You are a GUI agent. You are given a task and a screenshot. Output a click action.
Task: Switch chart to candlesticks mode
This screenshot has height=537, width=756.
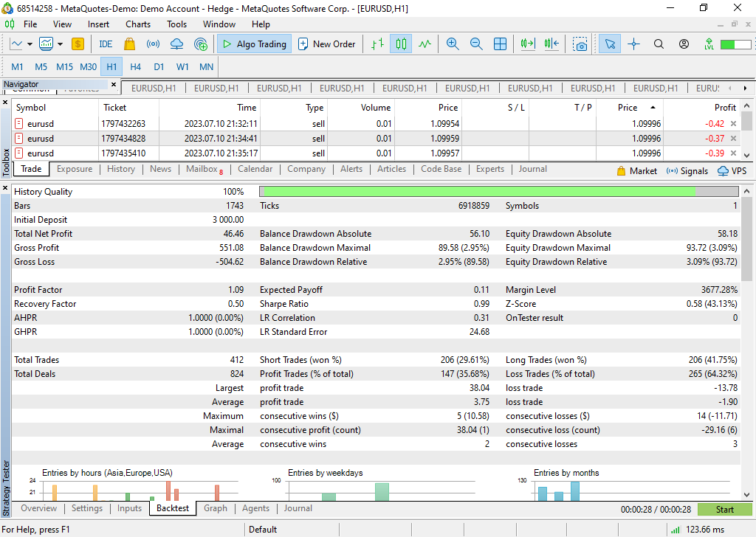pyautogui.click(x=401, y=44)
